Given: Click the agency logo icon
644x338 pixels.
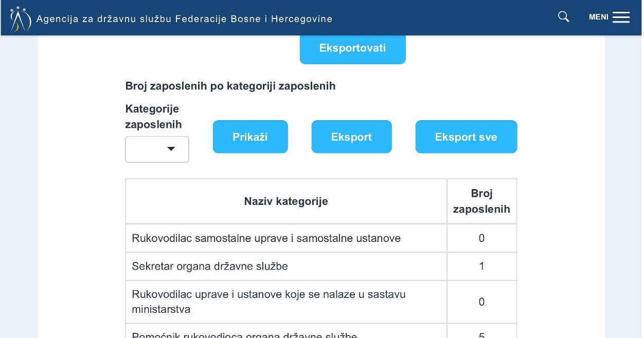Looking at the screenshot, I should coord(21,18).
